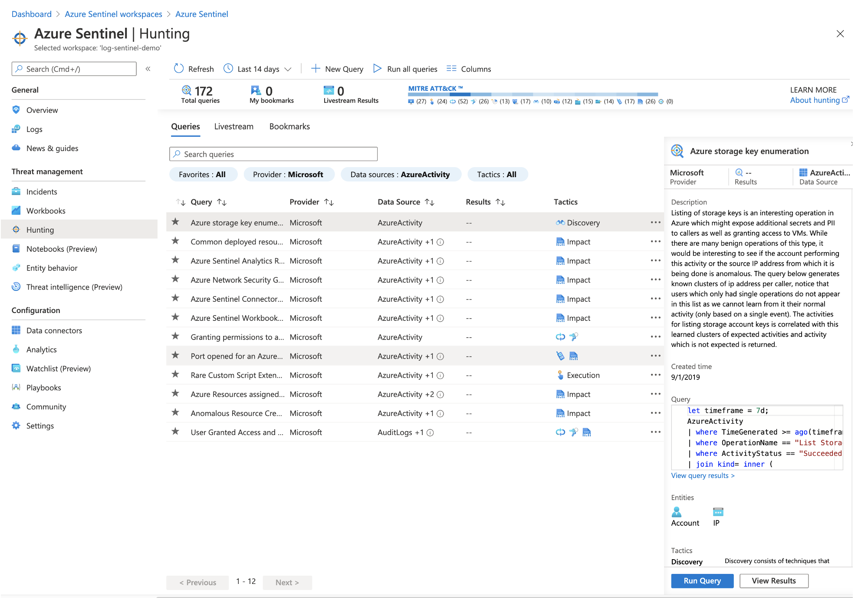
Task: Collapse the left navigation sidebar
Action: [x=148, y=69]
